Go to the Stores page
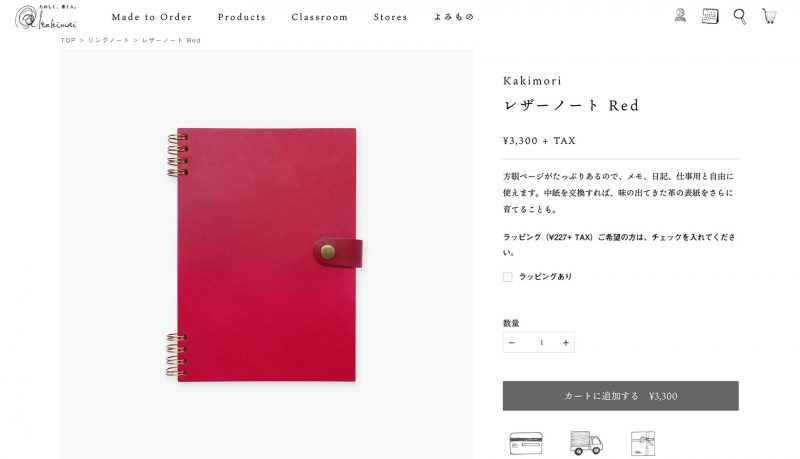Screen dimensions: 800x459 pos(390,17)
